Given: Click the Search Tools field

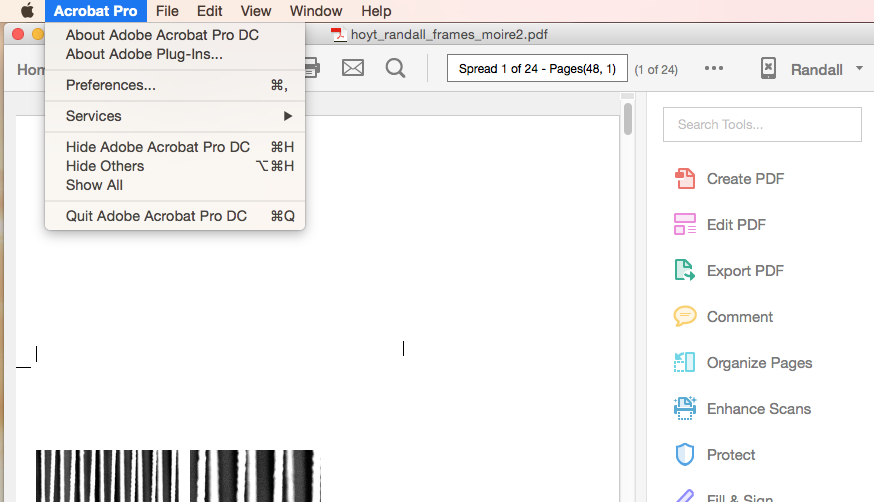Looking at the screenshot, I should pos(762,124).
